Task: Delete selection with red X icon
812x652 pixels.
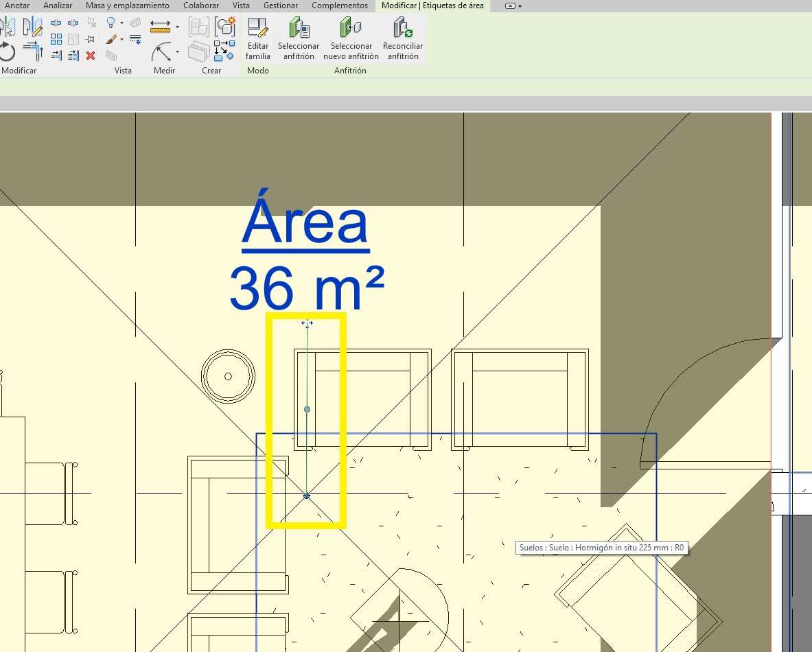Action: [91, 56]
